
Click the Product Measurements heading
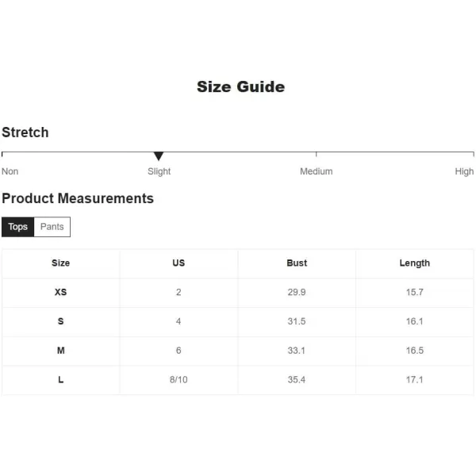pyautogui.click(x=78, y=198)
